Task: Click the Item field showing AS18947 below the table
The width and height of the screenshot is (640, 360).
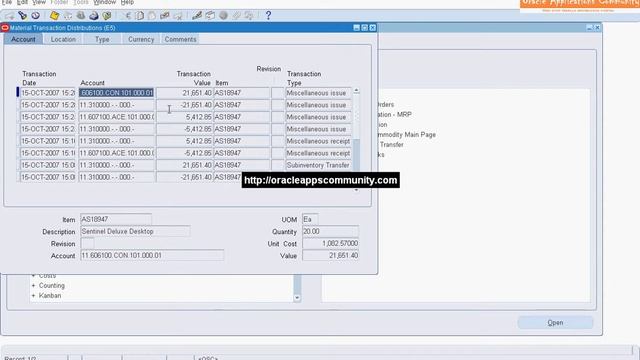Action: [x=116, y=219]
